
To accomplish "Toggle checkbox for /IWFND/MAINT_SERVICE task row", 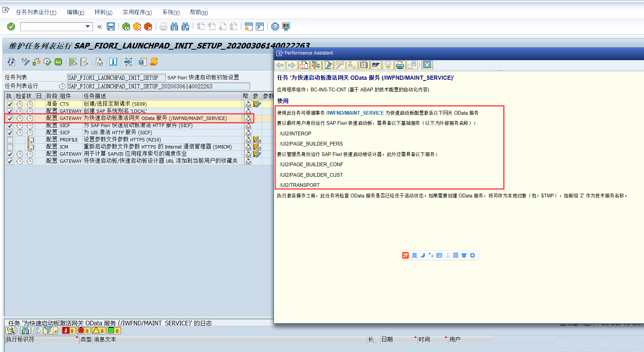I will [10, 118].
